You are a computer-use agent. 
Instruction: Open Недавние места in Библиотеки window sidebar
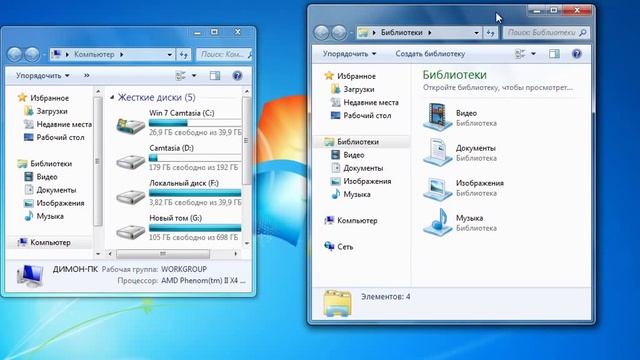365,102
